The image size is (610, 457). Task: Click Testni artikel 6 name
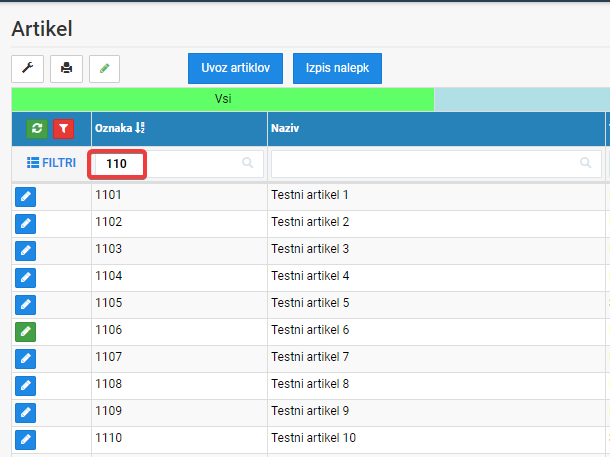point(310,330)
